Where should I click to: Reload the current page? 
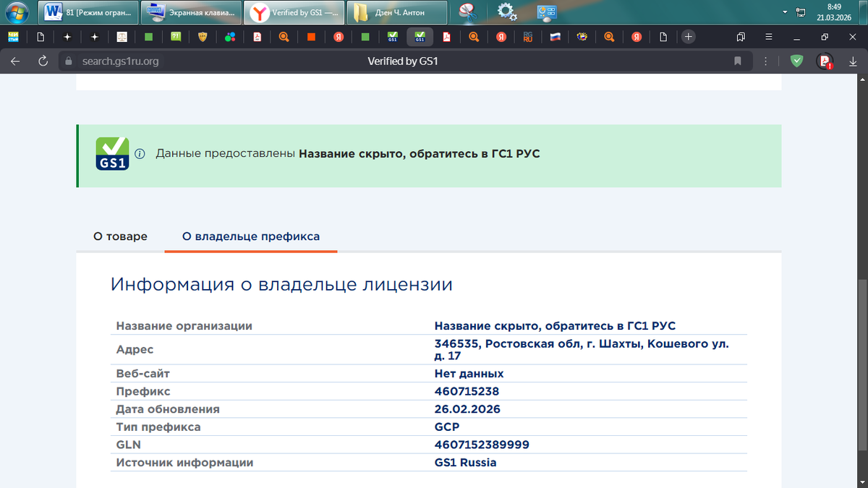click(43, 61)
